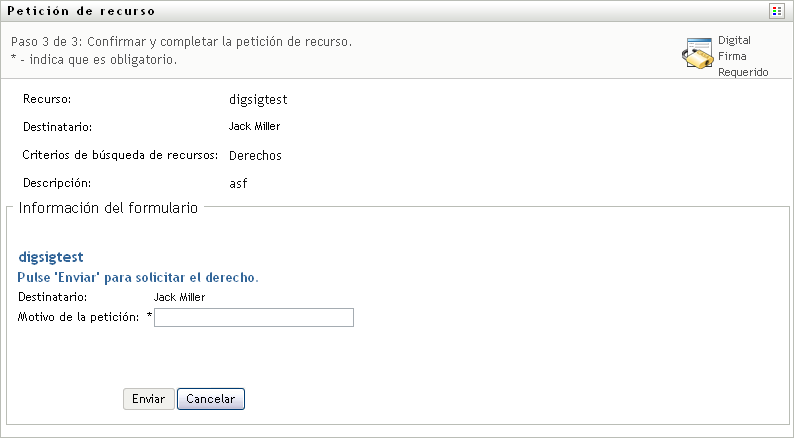
Task: Click the Información del formulario legend
Action: click(x=108, y=208)
